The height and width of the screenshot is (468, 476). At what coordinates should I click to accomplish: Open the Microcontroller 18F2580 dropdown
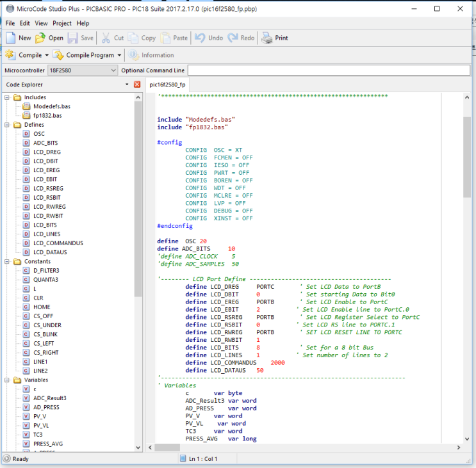pos(113,70)
